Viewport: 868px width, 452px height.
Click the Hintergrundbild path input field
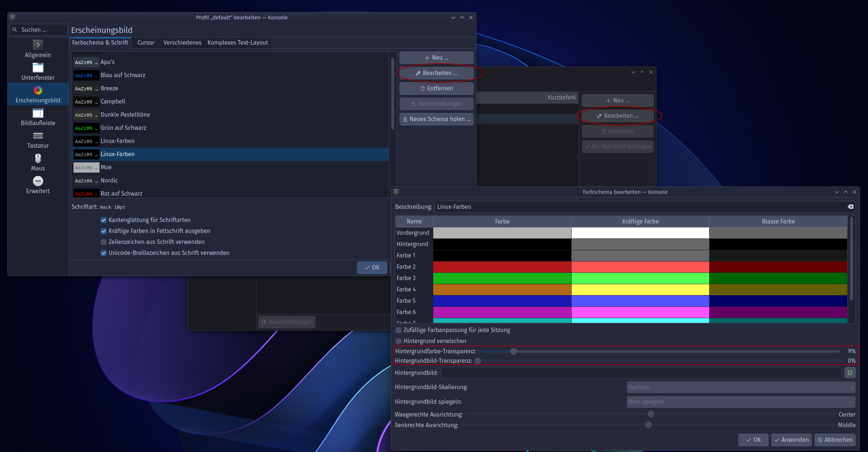coord(641,373)
